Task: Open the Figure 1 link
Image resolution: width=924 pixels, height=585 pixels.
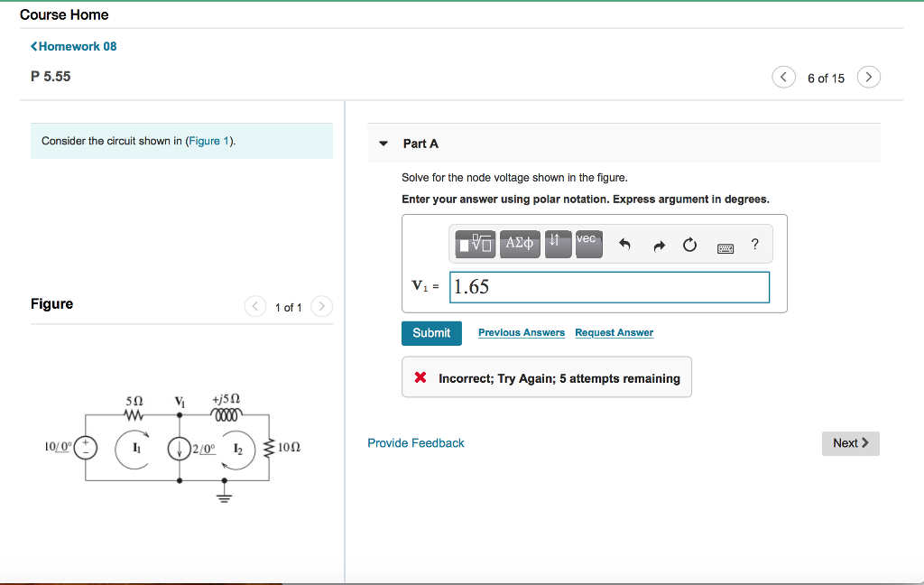Action: 208,141
